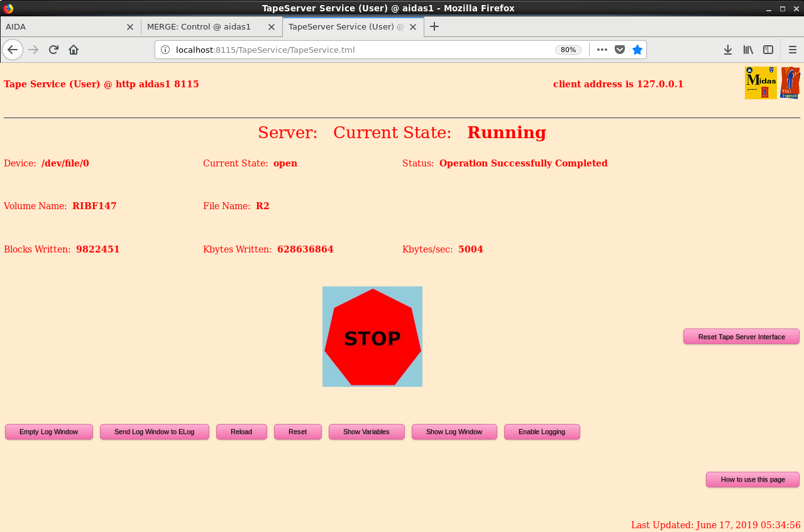Click the pink Reload button

click(x=241, y=432)
